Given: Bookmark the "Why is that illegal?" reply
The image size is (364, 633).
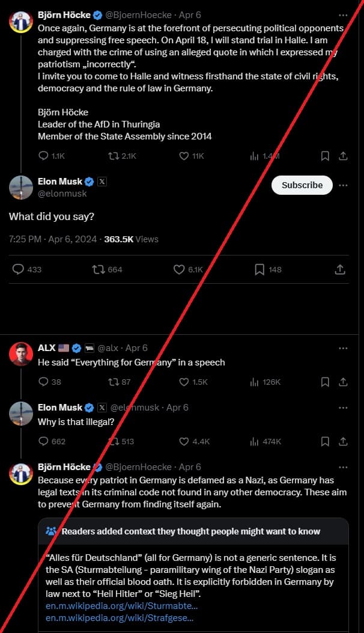Looking at the screenshot, I should [325, 441].
